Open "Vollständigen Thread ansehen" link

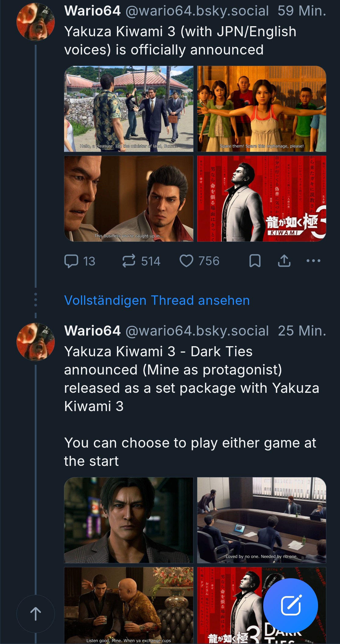pyautogui.click(x=157, y=300)
